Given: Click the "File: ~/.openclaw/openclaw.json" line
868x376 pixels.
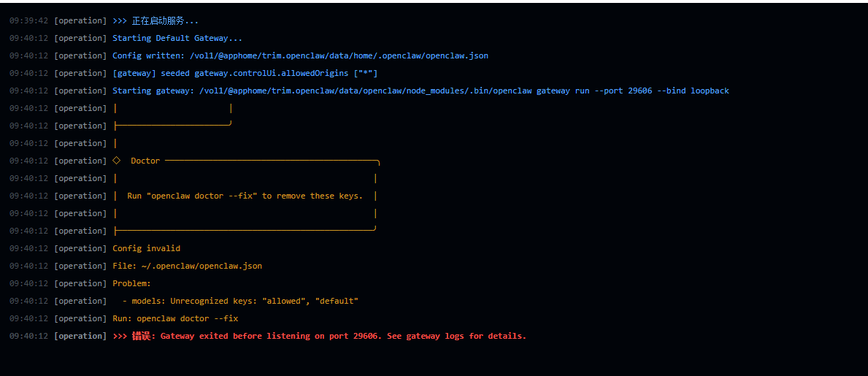Looking at the screenshot, I should click(187, 266).
